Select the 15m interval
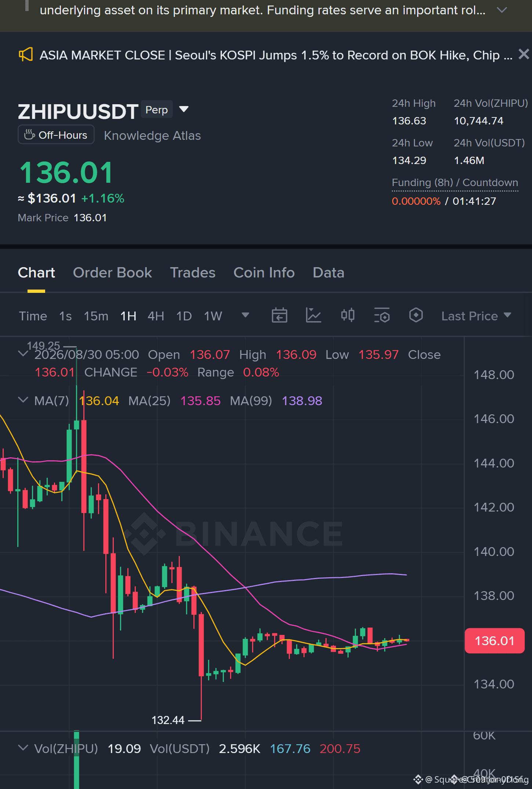The height and width of the screenshot is (789, 532). click(x=96, y=316)
